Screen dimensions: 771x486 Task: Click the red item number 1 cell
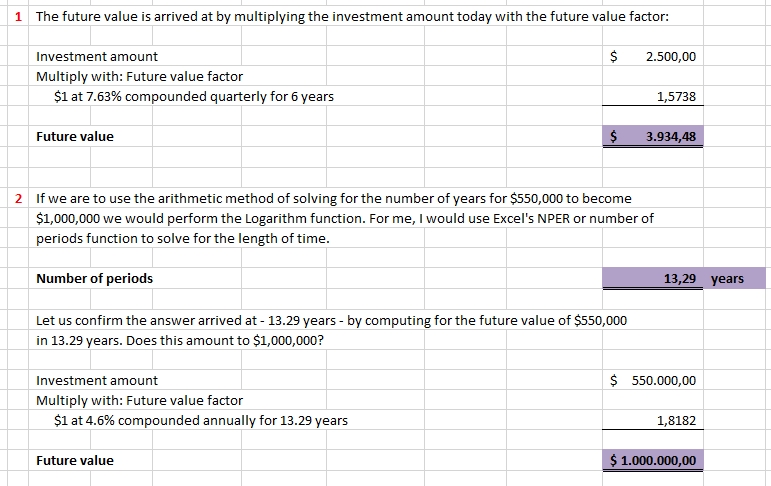pyautogui.click(x=22, y=17)
